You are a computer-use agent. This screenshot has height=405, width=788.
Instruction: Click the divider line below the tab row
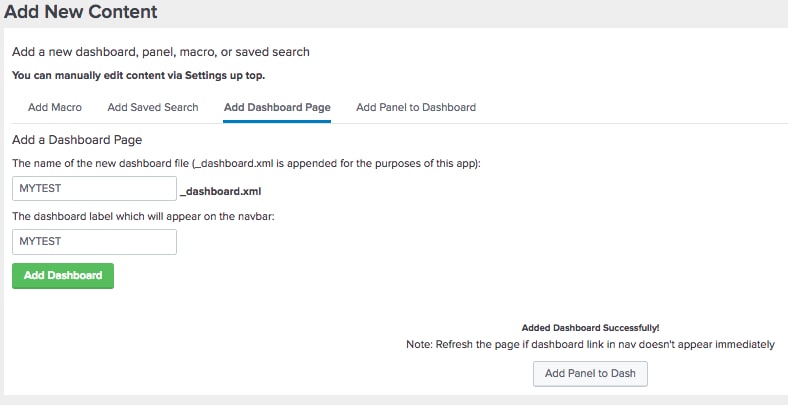[400, 124]
